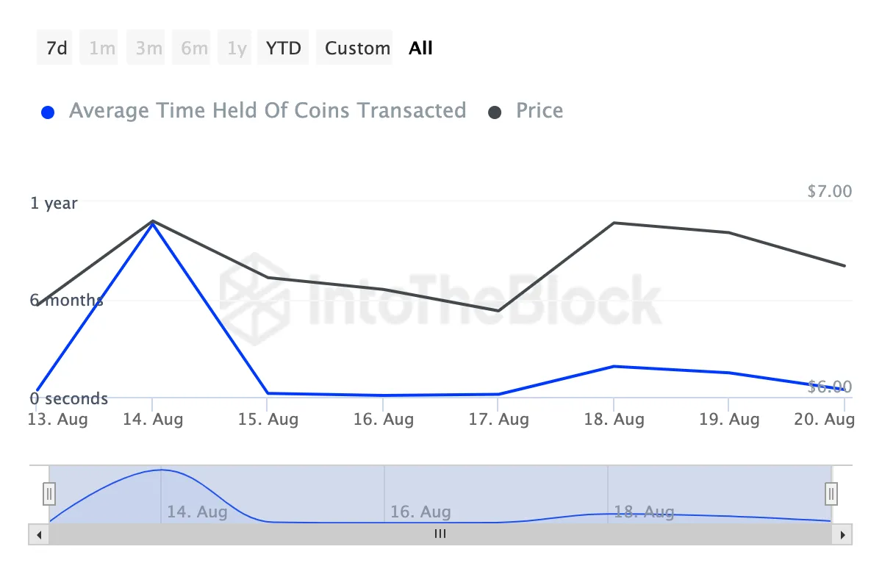Click the right navigator range handle

coord(831,492)
